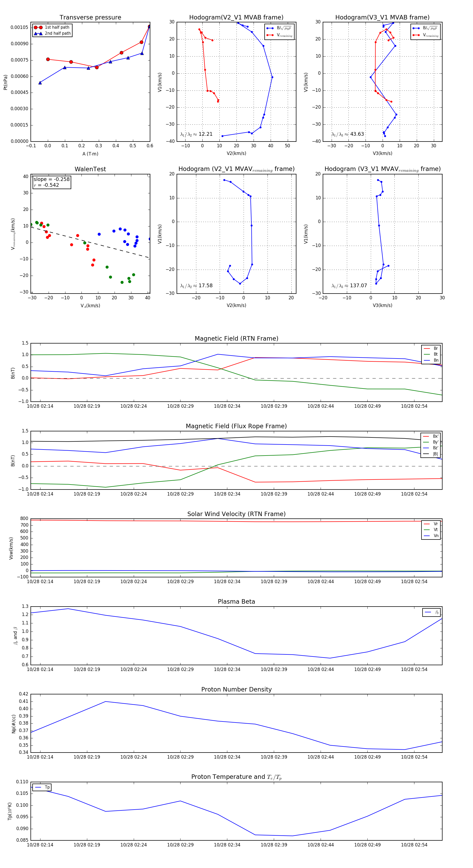Screen dimensions: 473x868
Task: Select the "Vn" legend entry
Action: click(431, 536)
